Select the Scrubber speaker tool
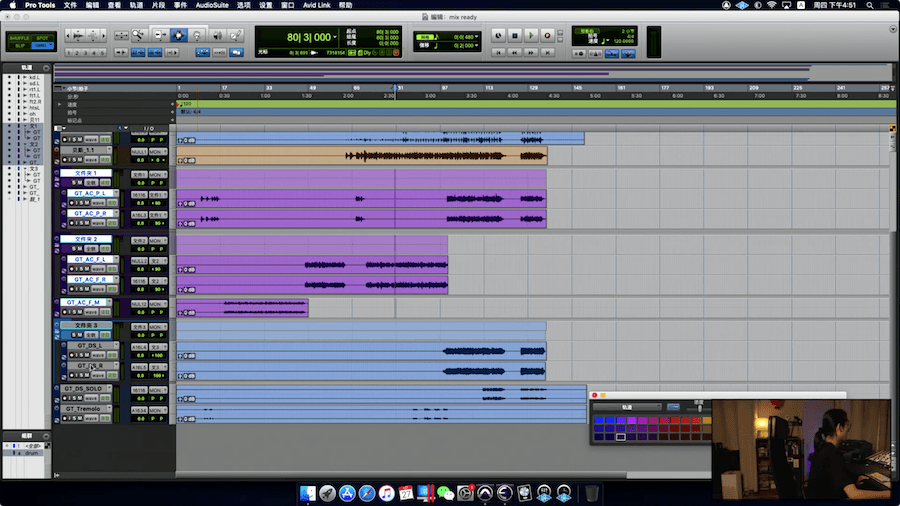The image size is (900, 506). coord(217,36)
